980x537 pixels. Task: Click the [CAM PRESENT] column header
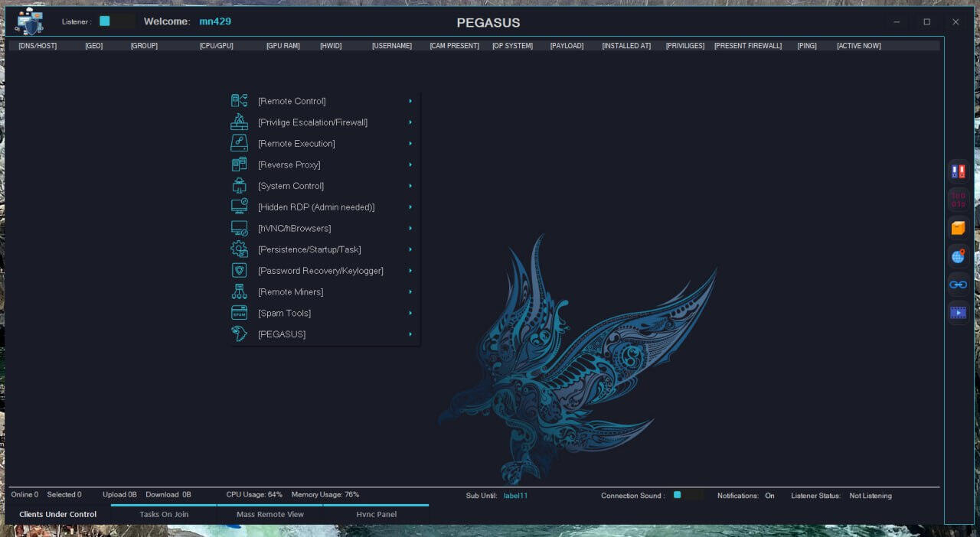(454, 46)
